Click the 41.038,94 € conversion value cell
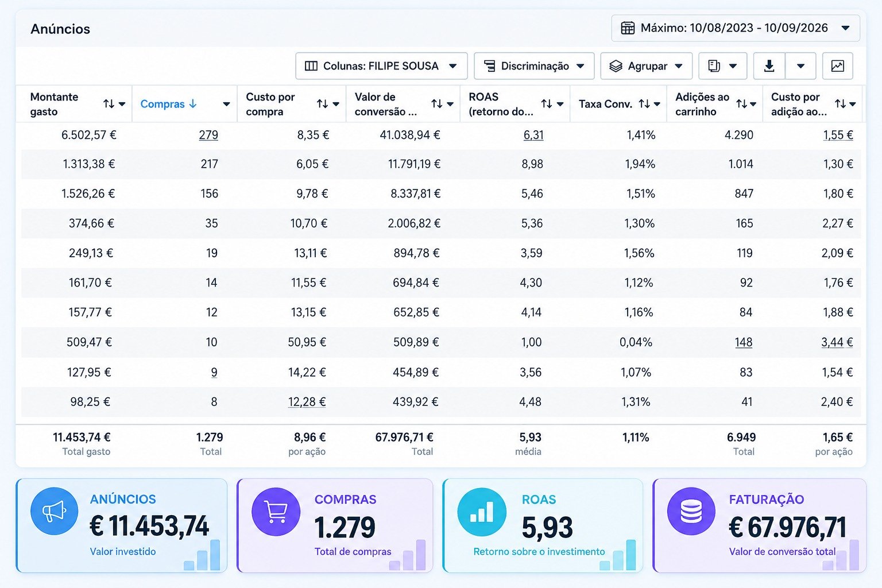Viewport: 882px width, 588px height. [410, 135]
